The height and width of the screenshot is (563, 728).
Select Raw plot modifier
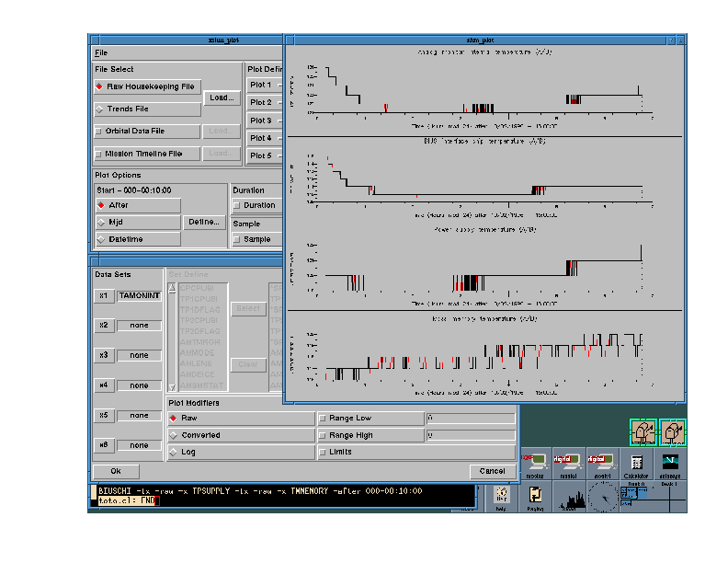coord(241,419)
